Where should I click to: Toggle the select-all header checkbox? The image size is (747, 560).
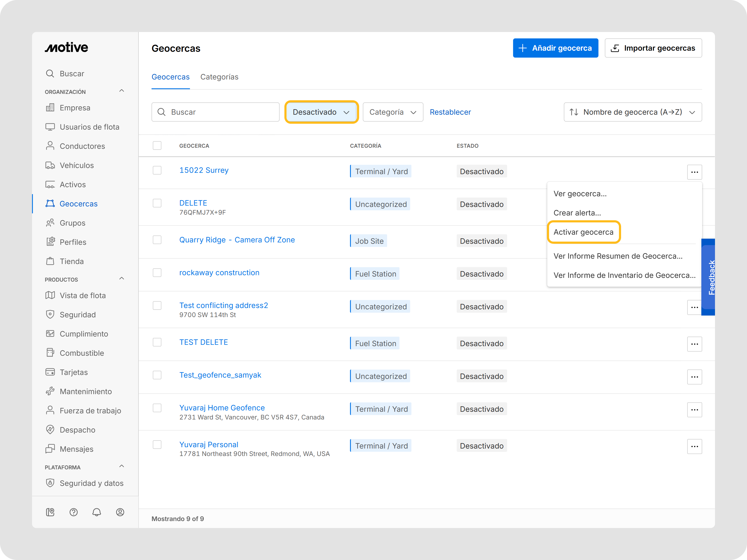click(157, 146)
